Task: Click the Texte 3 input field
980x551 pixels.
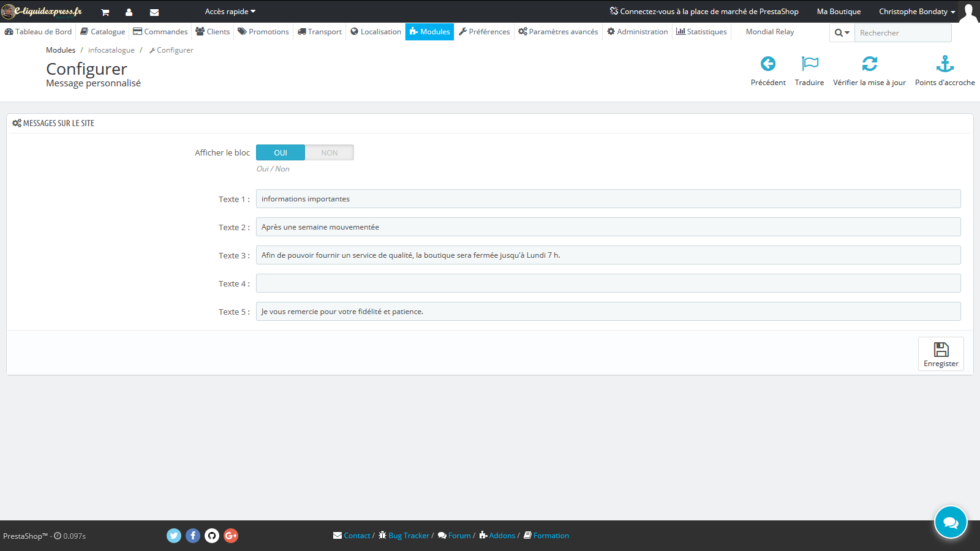Action: click(x=608, y=255)
